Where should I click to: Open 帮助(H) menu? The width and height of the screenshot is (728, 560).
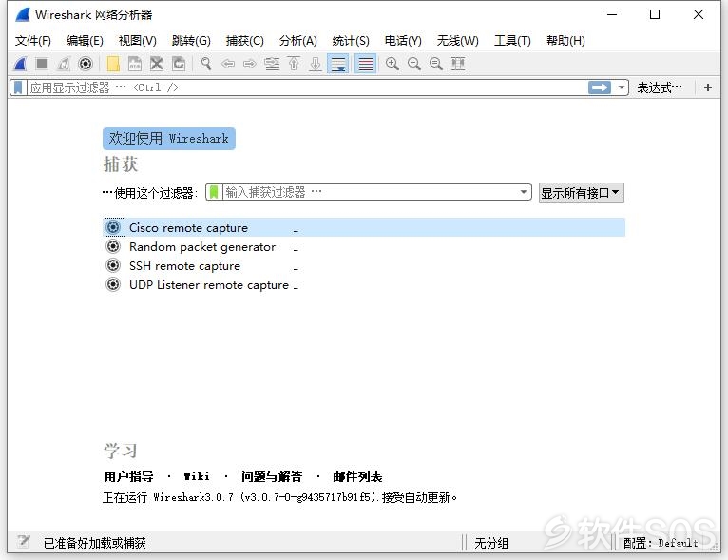coord(565,41)
